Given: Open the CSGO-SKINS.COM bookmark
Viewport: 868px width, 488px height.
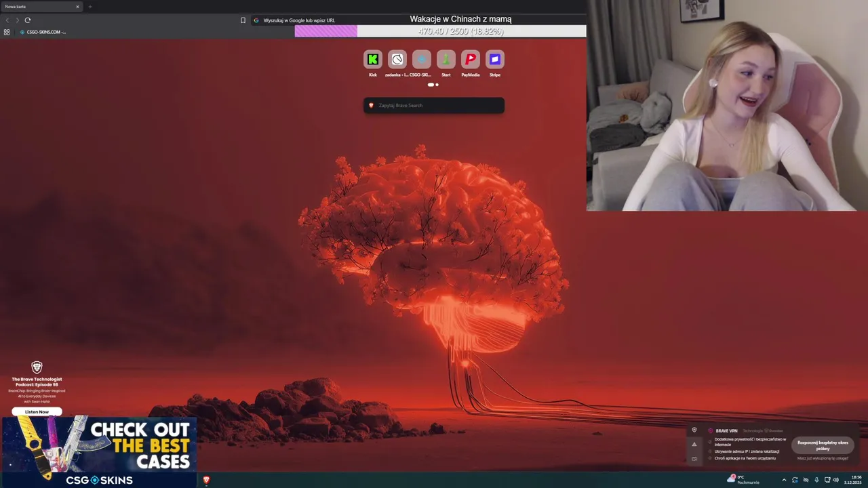Looking at the screenshot, I should (x=43, y=32).
